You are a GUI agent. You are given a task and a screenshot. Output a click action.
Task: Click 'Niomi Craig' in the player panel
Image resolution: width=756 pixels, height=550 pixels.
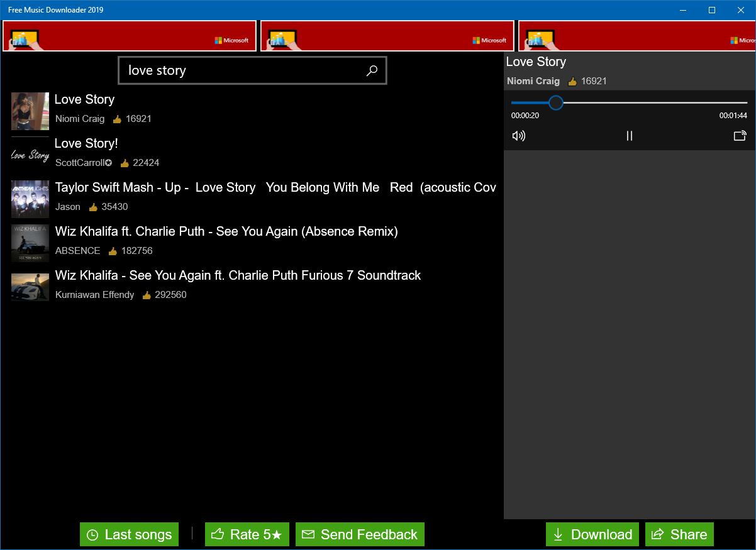(x=533, y=80)
